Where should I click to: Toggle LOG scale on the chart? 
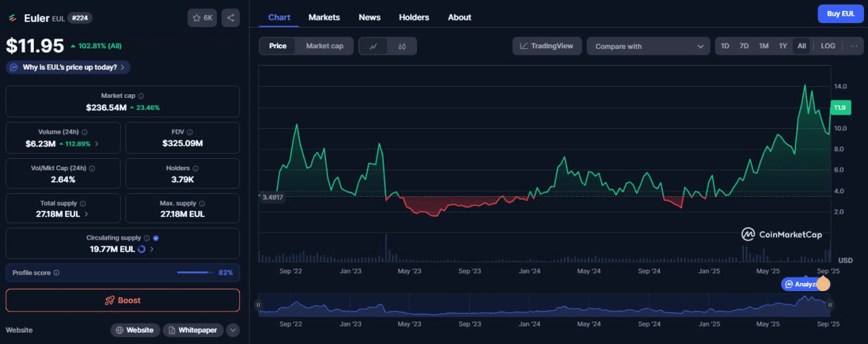(x=828, y=46)
